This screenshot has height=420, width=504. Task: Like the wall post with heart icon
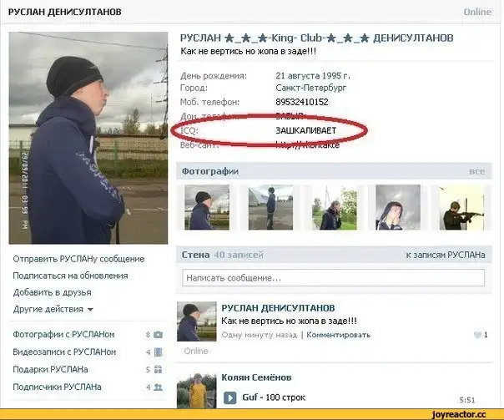coord(478,335)
